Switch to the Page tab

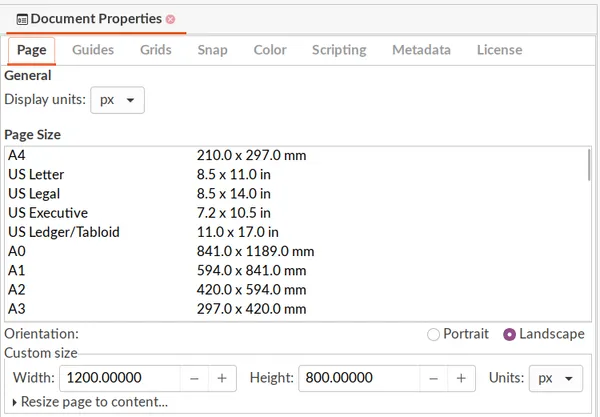[x=31, y=50]
